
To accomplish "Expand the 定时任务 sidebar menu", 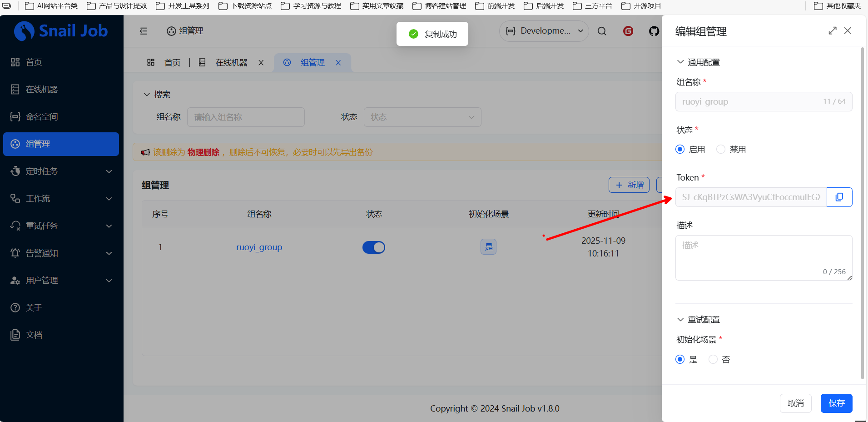I will [61, 171].
